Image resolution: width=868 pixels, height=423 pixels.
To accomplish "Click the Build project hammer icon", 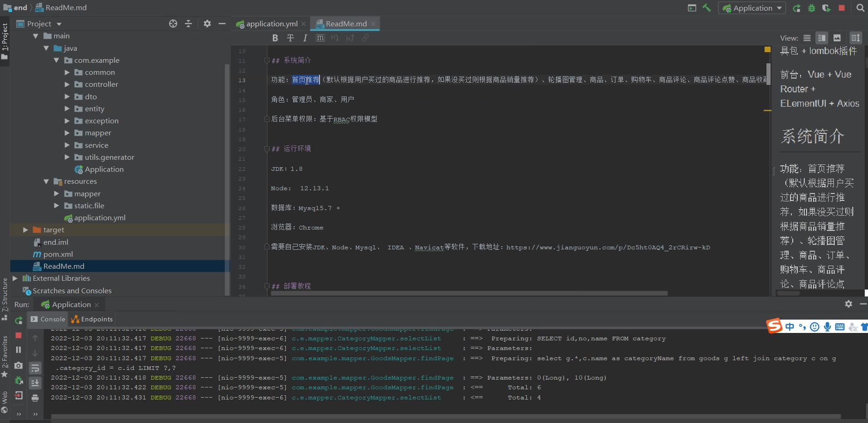I will [706, 8].
